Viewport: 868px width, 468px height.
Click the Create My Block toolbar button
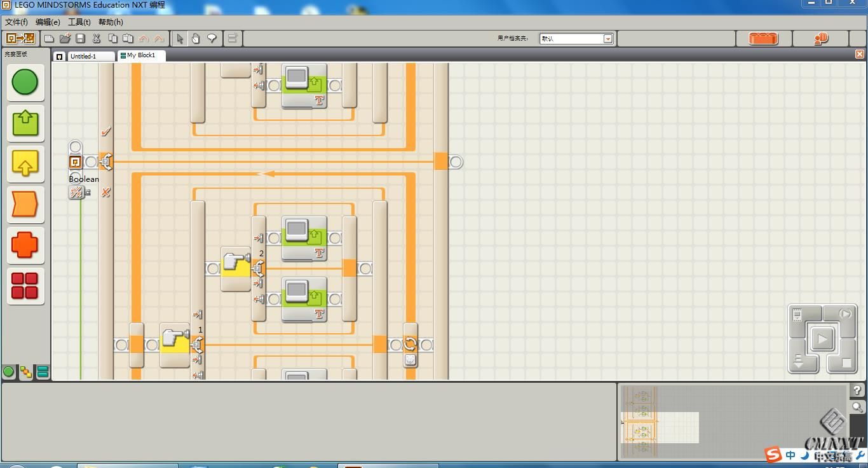[20, 38]
